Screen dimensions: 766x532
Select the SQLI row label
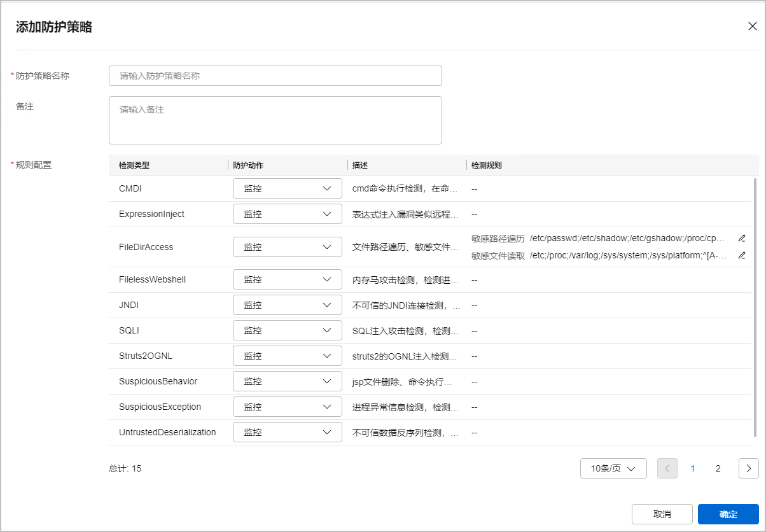[x=129, y=330]
